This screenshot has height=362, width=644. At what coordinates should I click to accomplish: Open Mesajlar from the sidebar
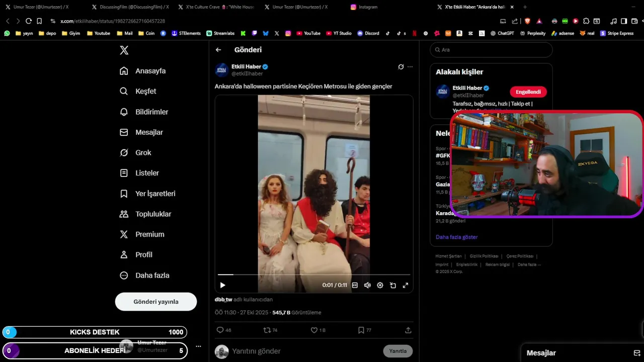point(141,132)
